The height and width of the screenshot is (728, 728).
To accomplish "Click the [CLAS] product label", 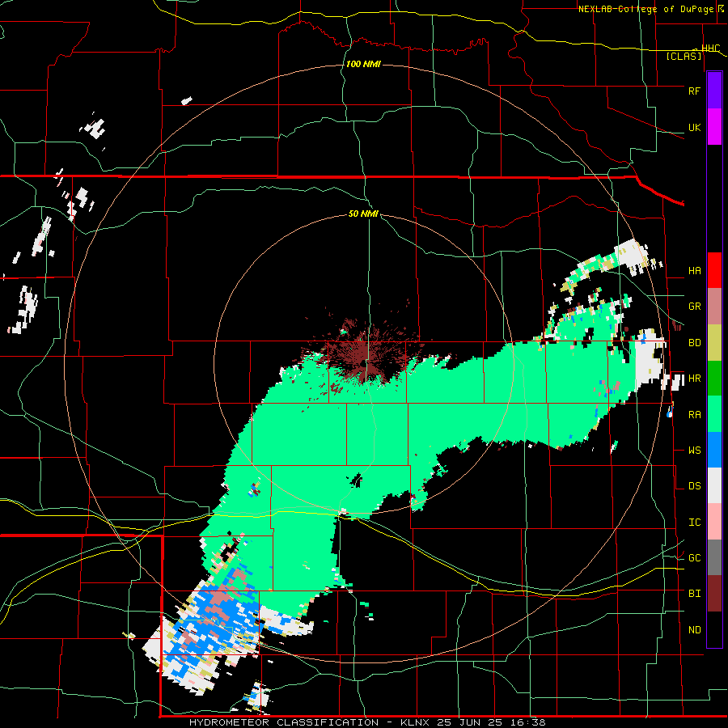I will [684, 57].
